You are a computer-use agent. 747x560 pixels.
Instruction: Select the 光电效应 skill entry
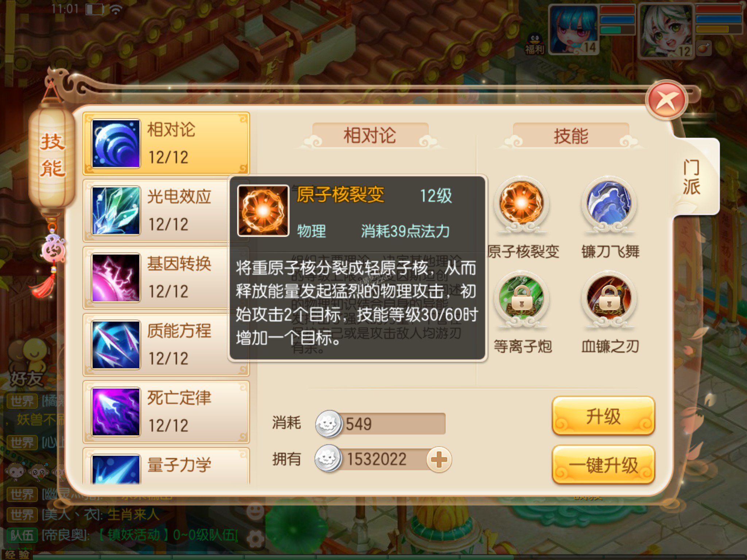click(166, 211)
